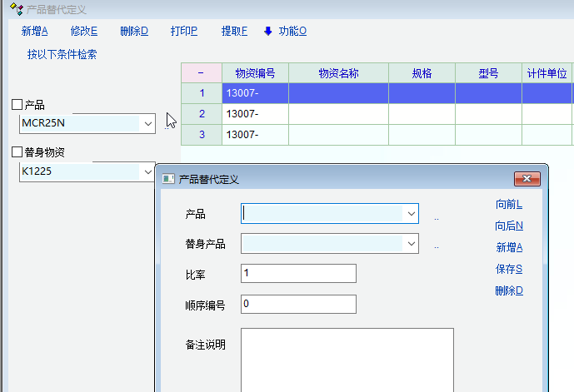Click the 向前L link
Viewport: 574px width, 392px height.
[509, 204]
